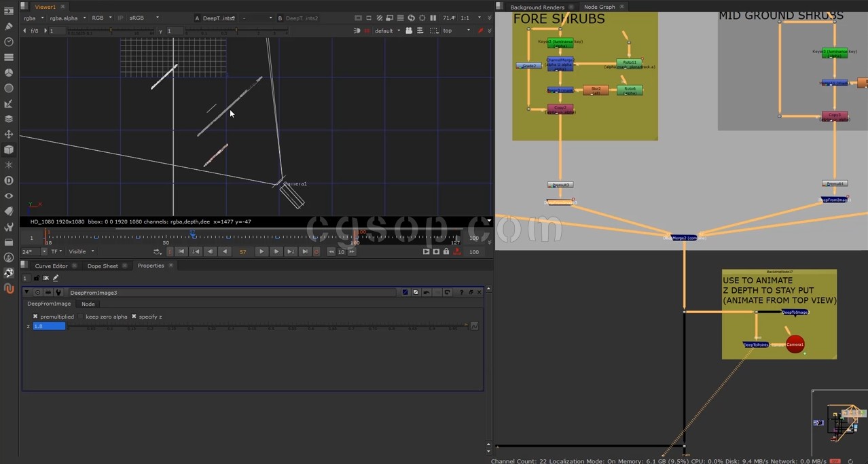Image resolution: width=868 pixels, height=464 pixels.
Task: Switch to the Node tab in properties
Action: click(x=88, y=304)
